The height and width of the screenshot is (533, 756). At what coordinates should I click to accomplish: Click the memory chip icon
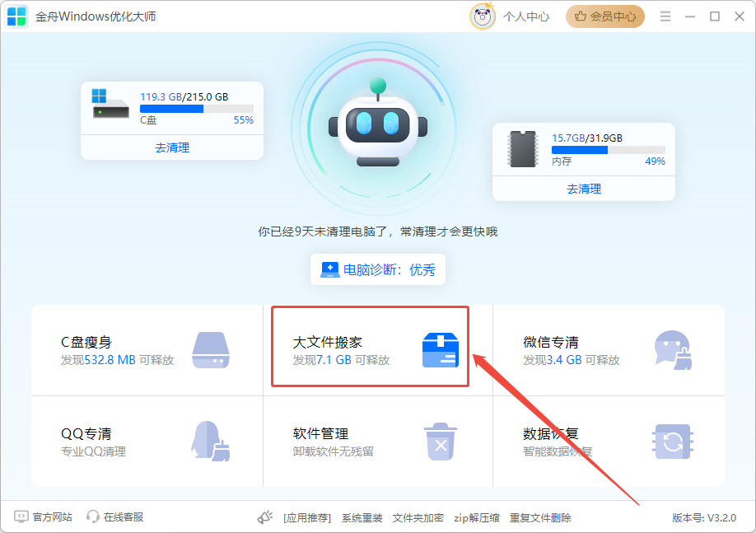523,149
